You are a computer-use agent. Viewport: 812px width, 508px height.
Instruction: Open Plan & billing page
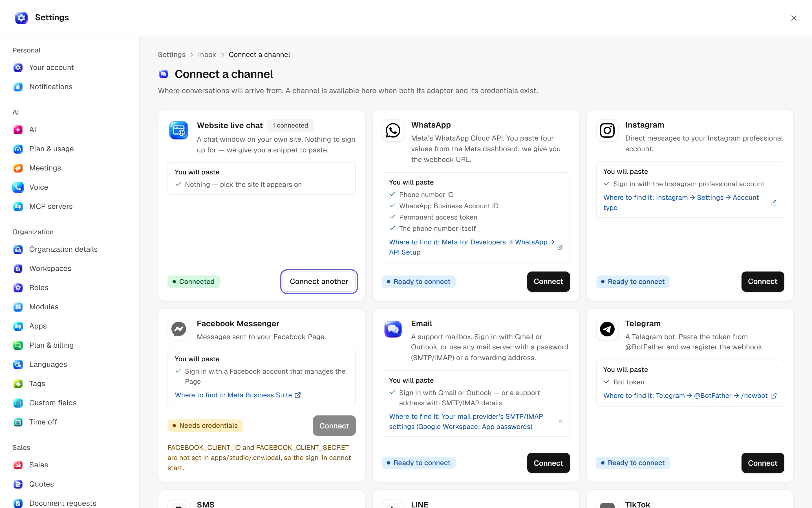51,345
